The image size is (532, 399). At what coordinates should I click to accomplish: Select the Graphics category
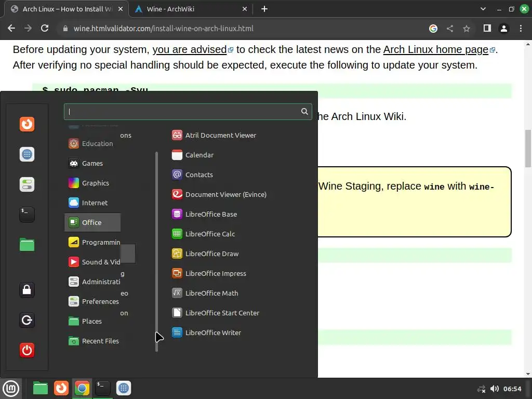click(92, 183)
